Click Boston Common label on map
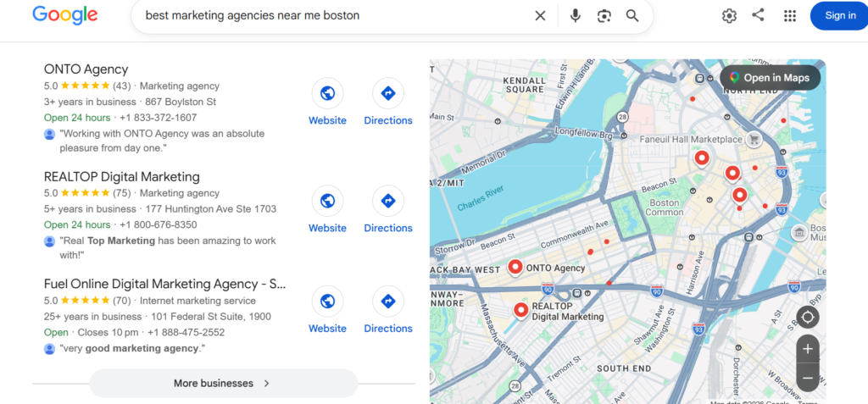Image resolution: width=868 pixels, height=404 pixels. click(x=665, y=207)
